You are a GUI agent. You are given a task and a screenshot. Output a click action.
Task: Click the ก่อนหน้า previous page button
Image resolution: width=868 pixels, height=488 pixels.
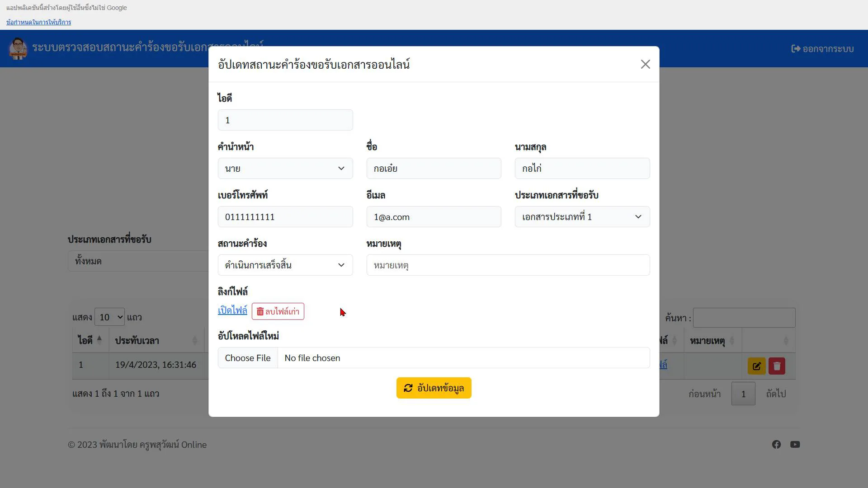pos(704,394)
